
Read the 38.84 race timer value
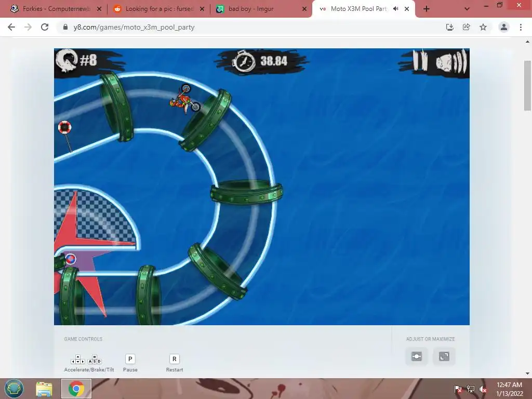[274, 61]
